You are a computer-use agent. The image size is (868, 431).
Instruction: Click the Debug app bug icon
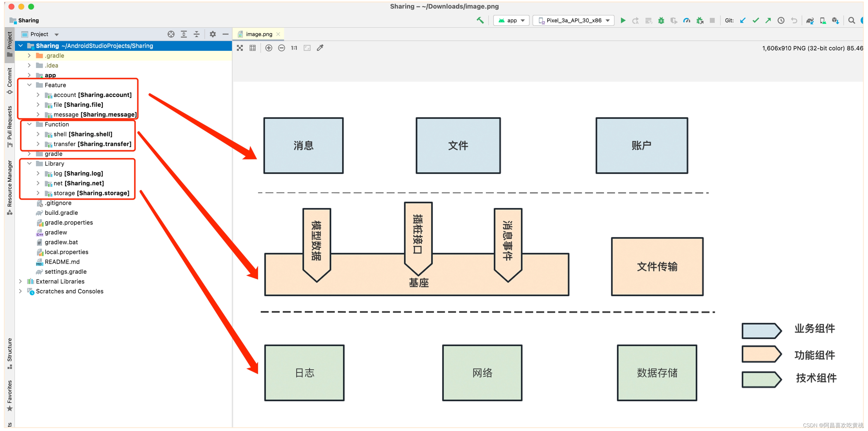click(x=661, y=21)
